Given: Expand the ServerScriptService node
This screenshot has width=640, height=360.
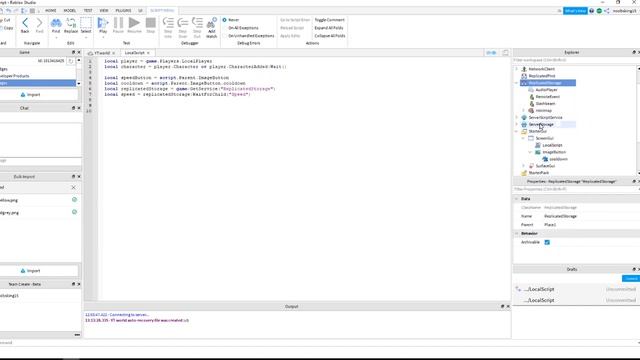Looking at the screenshot, I should pyautogui.click(x=516, y=117).
